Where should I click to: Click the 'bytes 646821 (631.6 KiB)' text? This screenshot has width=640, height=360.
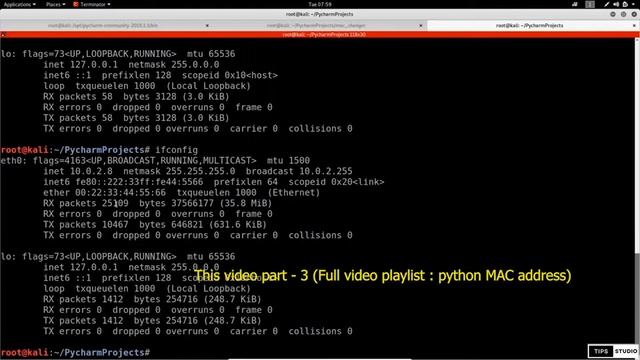(x=203, y=224)
